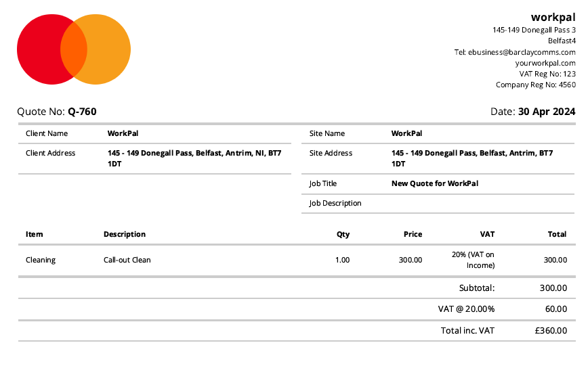The image size is (588, 366).
Task: Select the 'workpal' company heading
Action: point(553,17)
